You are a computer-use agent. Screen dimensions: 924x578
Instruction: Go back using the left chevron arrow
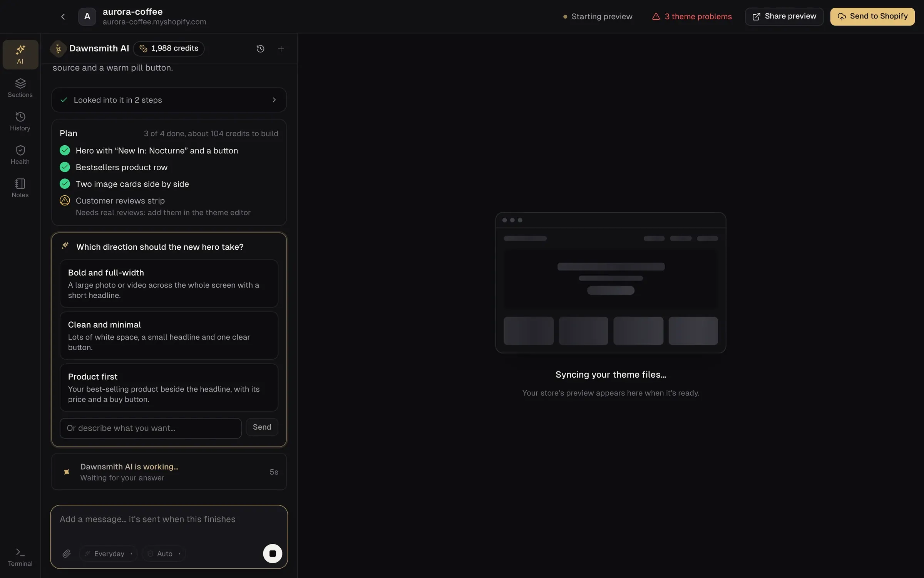tap(63, 17)
